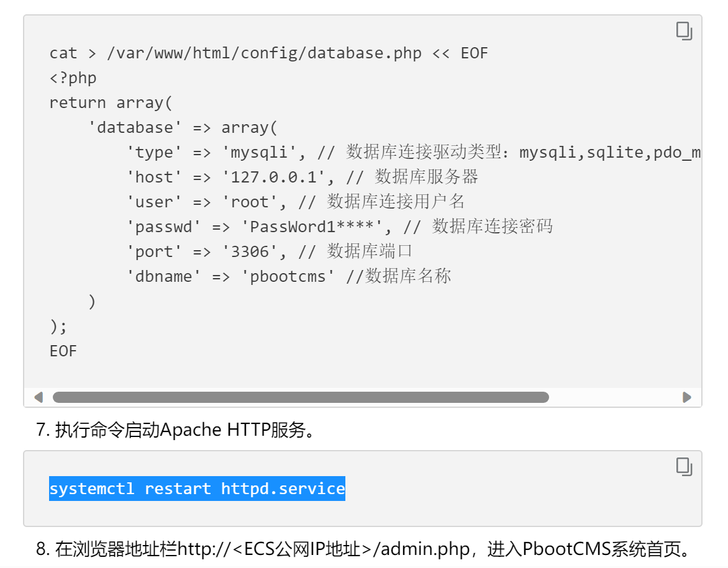The width and height of the screenshot is (728, 568).
Task: Click the 'host' => '127.0.0.1' line
Action: 303,178
